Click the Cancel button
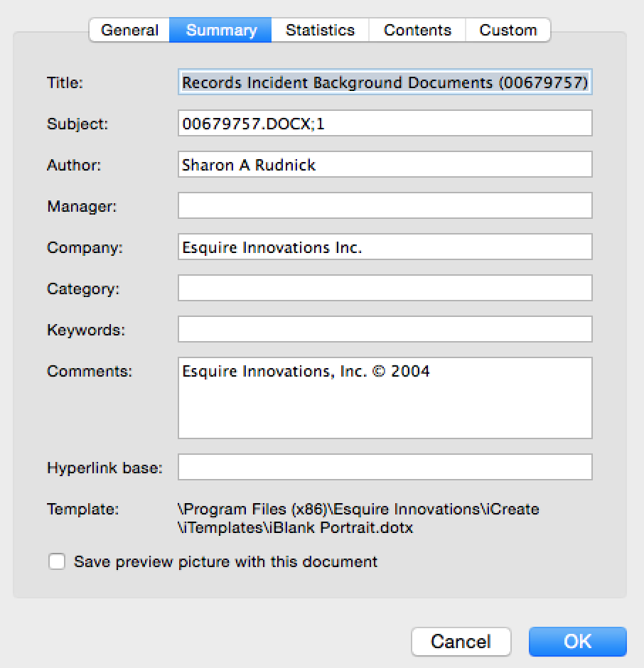644x668 pixels. point(461,642)
